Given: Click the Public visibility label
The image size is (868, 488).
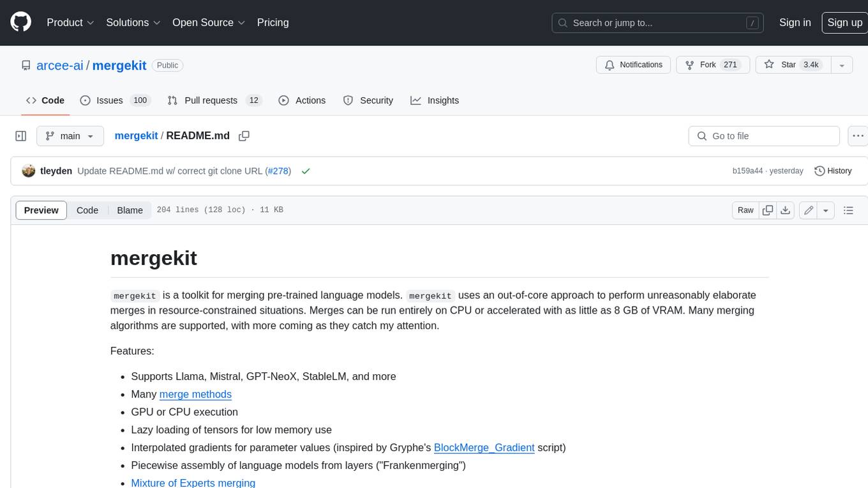Looking at the screenshot, I should tap(167, 65).
